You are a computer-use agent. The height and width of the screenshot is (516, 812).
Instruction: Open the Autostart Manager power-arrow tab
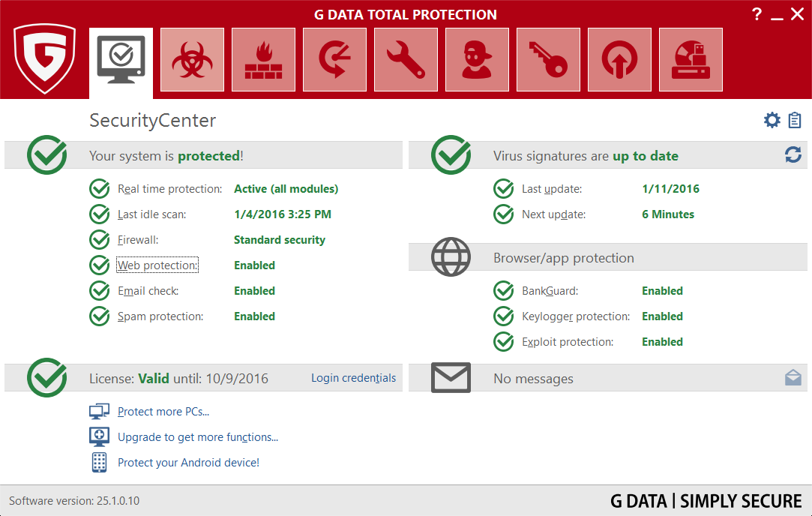point(619,59)
